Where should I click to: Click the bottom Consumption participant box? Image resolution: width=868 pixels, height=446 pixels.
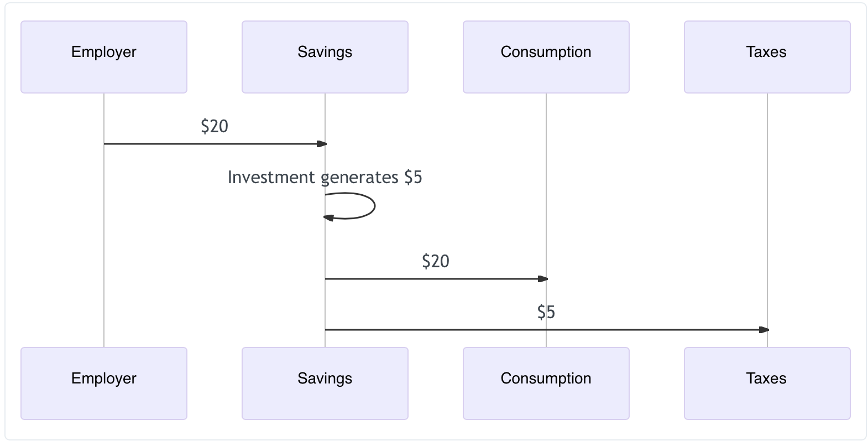coord(546,383)
